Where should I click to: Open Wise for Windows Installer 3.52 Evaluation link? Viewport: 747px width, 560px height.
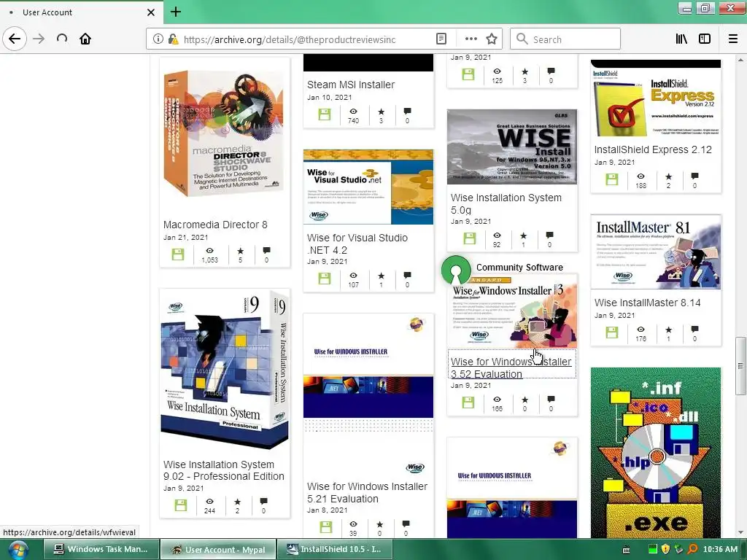coord(511,367)
